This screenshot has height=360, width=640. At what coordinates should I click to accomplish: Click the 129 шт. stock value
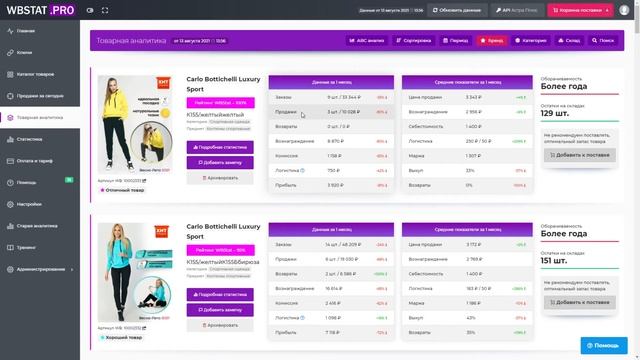click(x=554, y=113)
